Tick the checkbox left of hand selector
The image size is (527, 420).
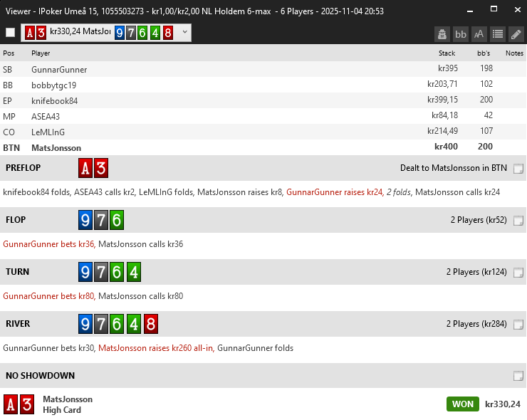click(10, 33)
